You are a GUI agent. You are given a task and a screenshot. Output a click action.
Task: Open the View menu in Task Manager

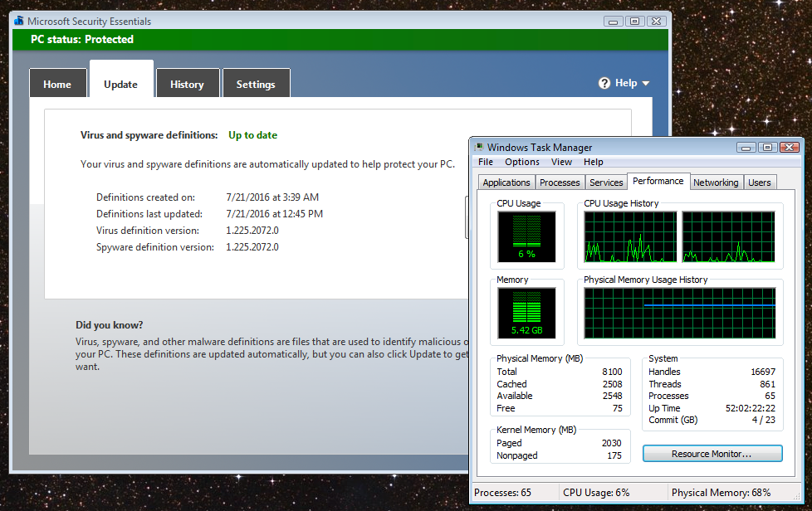(561, 162)
